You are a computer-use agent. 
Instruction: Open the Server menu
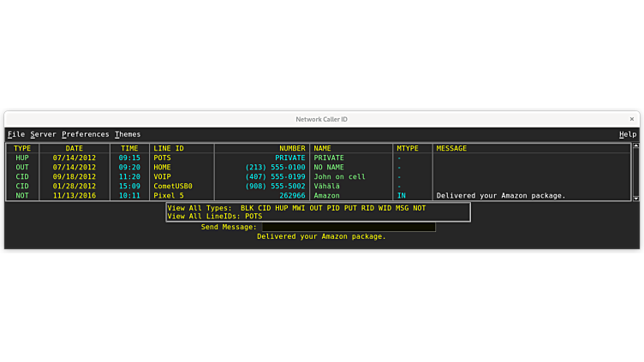click(x=43, y=134)
